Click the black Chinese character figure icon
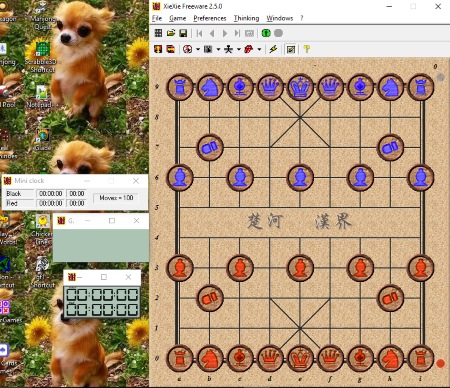Screen dimensions: 450x388 point(228,49)
